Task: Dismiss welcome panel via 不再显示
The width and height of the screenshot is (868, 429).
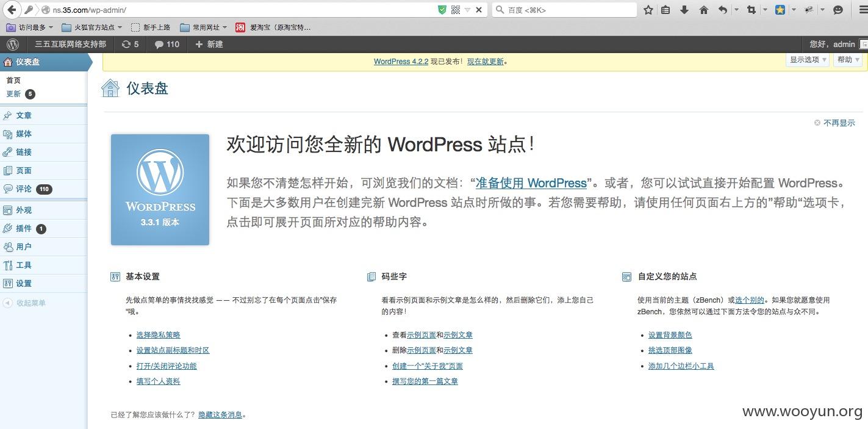Action: [x=835, y=123]
